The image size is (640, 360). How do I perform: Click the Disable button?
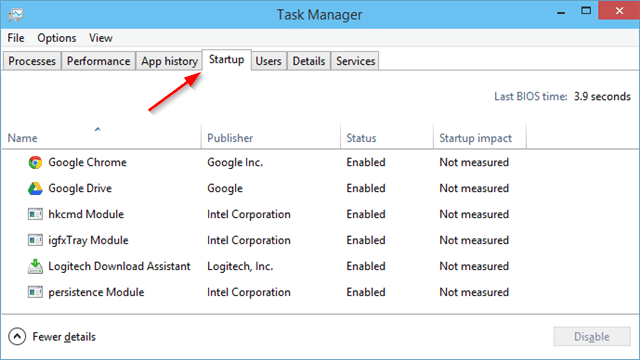(x=592, y=337)
